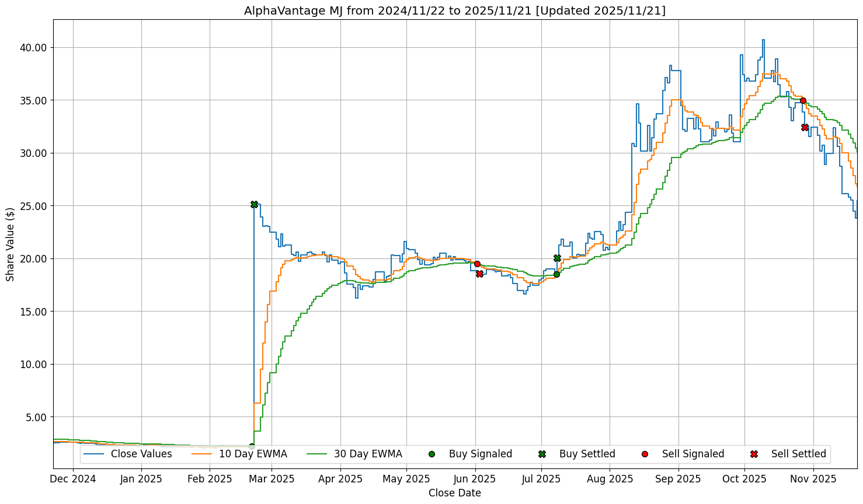Click the Dec 2024 x-axis tick label
Viewport: 863px width, 504px height.
73,479
